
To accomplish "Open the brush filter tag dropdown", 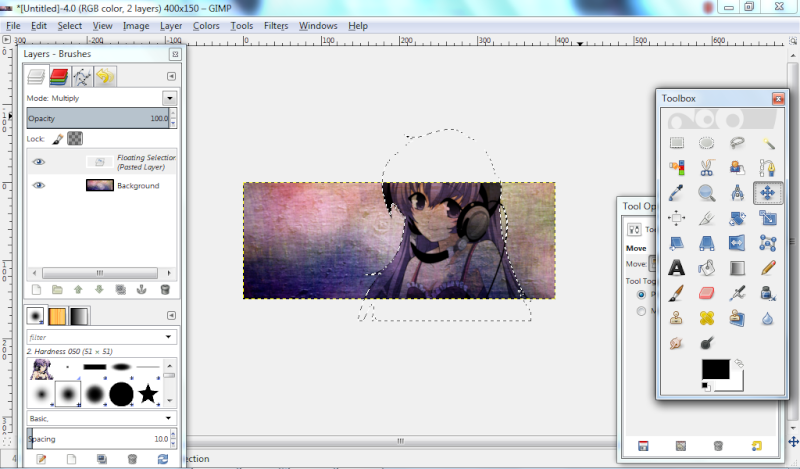I will tap(168, 337).
